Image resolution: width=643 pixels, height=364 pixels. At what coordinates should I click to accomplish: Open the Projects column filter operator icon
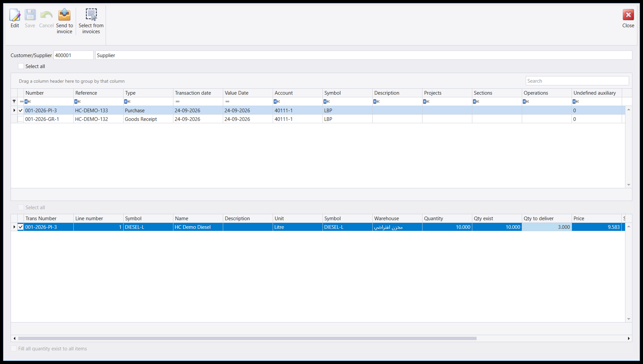coord(426,101)
